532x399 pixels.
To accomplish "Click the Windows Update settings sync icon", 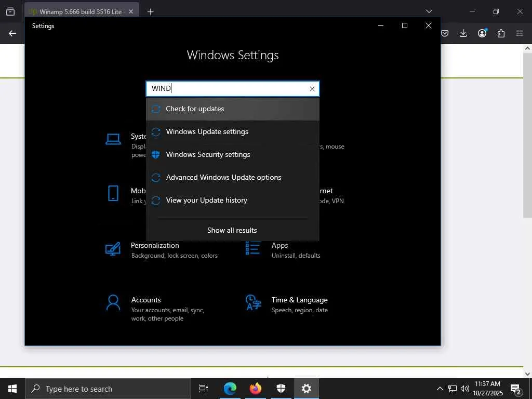I will click(156, 131).
